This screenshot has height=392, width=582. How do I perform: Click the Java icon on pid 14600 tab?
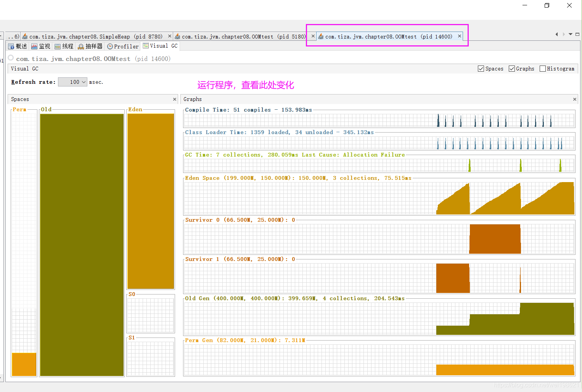(321, 37)
